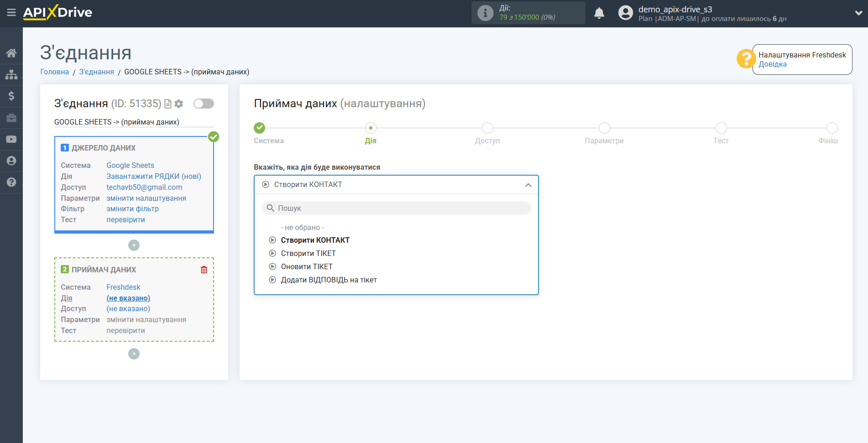868x443 pixels.
Task: Select the Тест step
Action: pos(721,128)
